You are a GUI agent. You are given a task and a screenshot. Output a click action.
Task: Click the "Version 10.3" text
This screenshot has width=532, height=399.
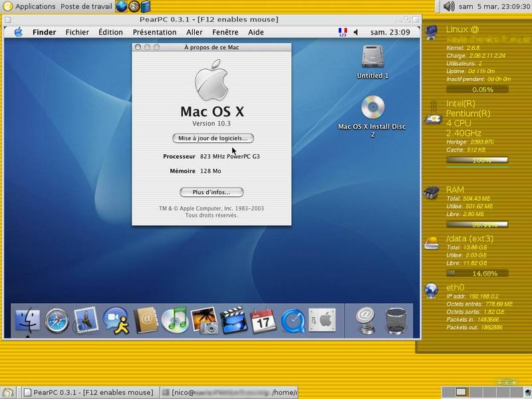[x=211, y=124]
